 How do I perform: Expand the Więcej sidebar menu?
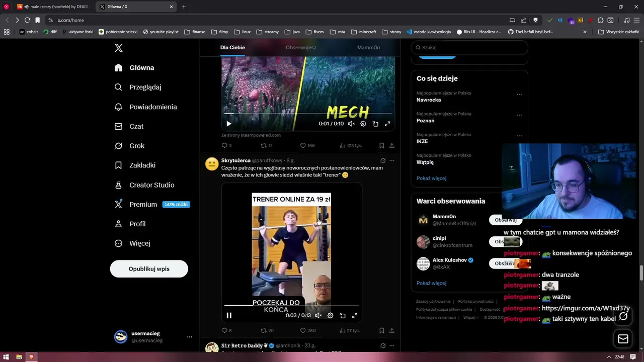pos(132,243)
